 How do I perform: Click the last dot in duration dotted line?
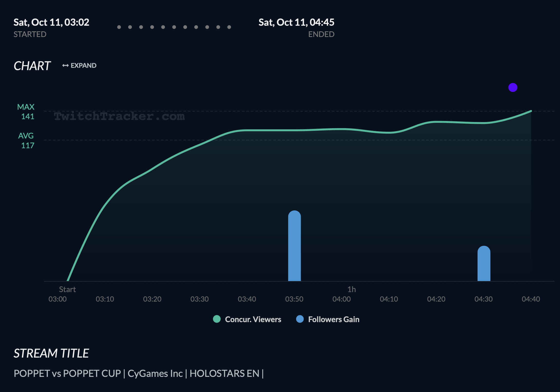229,27
